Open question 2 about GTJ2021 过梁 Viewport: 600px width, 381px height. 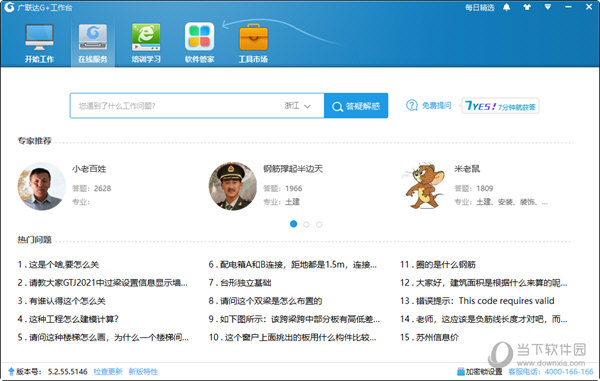(103, 283)
